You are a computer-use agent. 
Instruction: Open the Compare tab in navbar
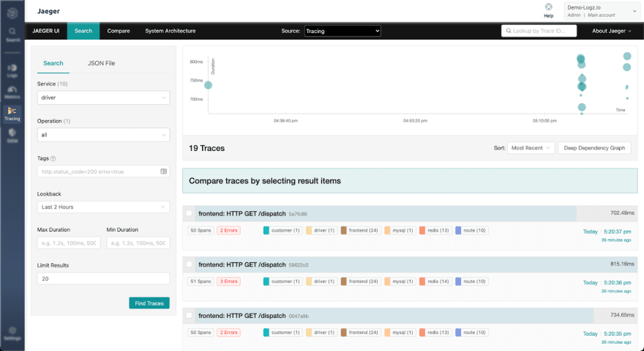pyautogui.click(x=119, y=31)
